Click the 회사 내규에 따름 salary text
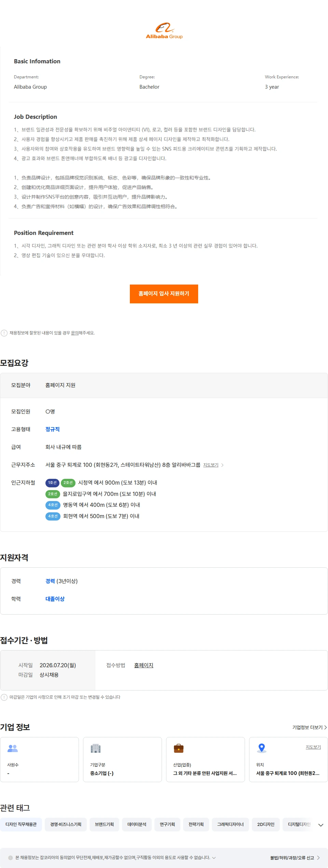328x868 pixels. tap(64, 447)
